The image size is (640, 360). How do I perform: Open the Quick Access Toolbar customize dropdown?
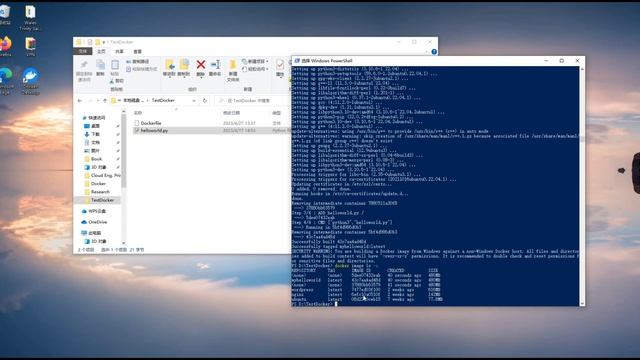click(104, 42)
